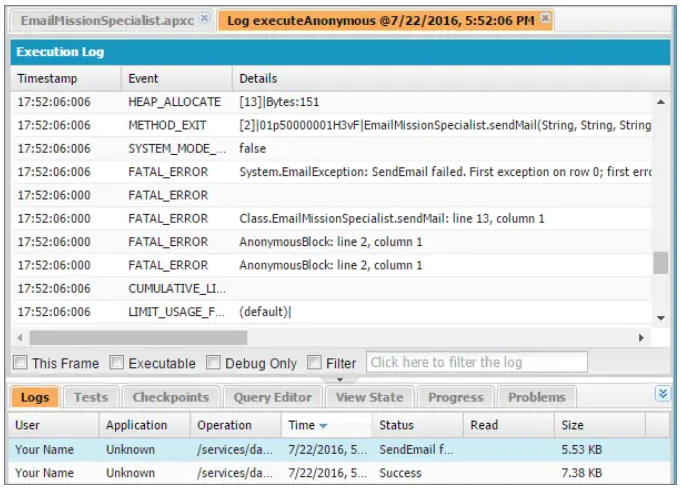The height and width of the screenshot is (488, 681).
Task: Enable the This Frame checkbox
Action: pos(20,362)
